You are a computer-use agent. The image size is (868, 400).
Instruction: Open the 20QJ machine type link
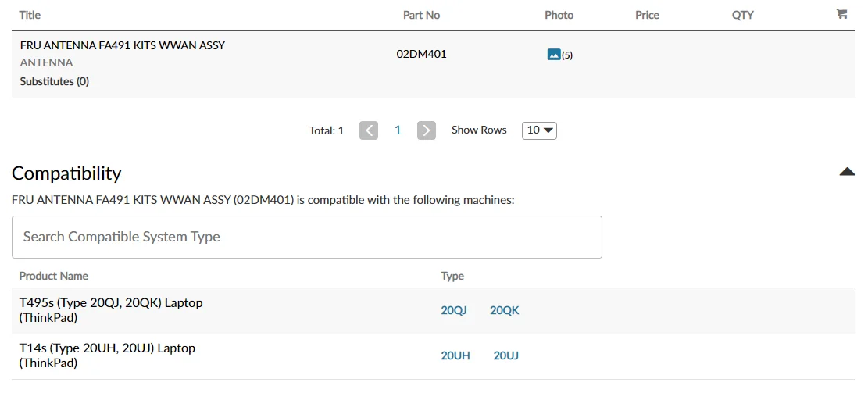pyautogui.click(x=454, y=310)
